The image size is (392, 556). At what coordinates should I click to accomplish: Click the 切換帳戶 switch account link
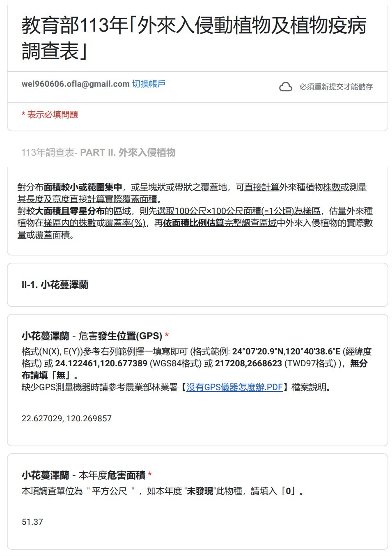(149, 84)
